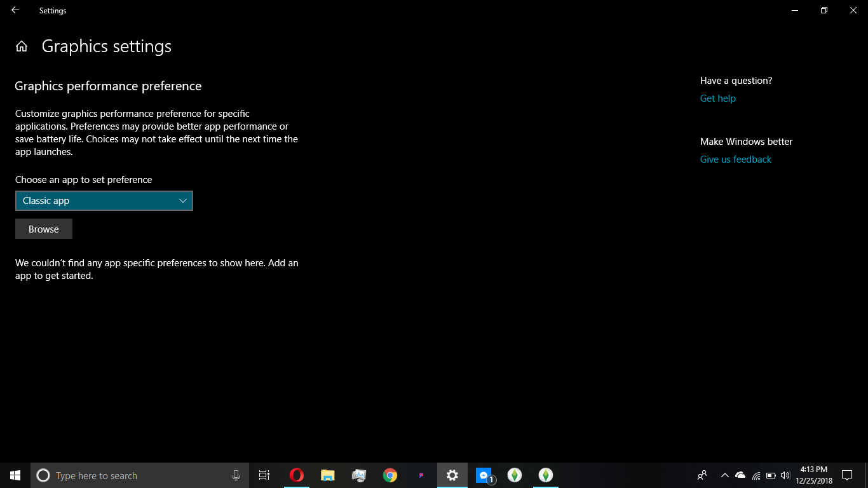Open the volume speaker control

pyautogui.click(x=785, y=475)
